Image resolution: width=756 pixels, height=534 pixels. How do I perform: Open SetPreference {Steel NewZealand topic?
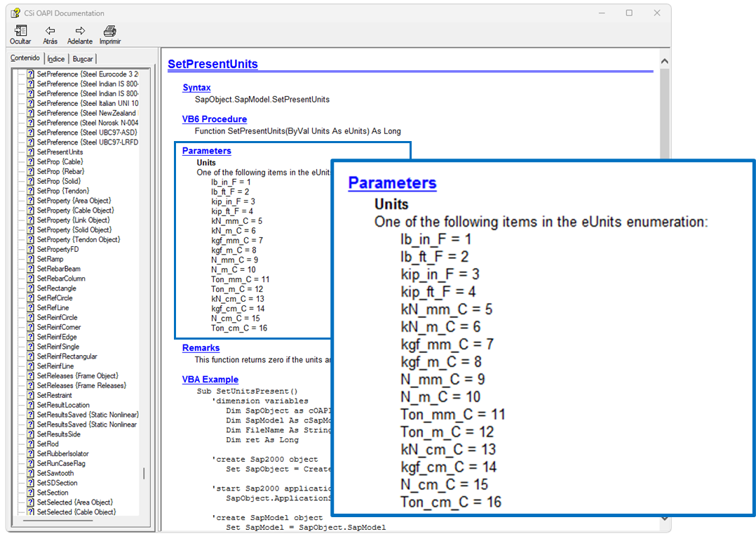(x=86, y=113)
